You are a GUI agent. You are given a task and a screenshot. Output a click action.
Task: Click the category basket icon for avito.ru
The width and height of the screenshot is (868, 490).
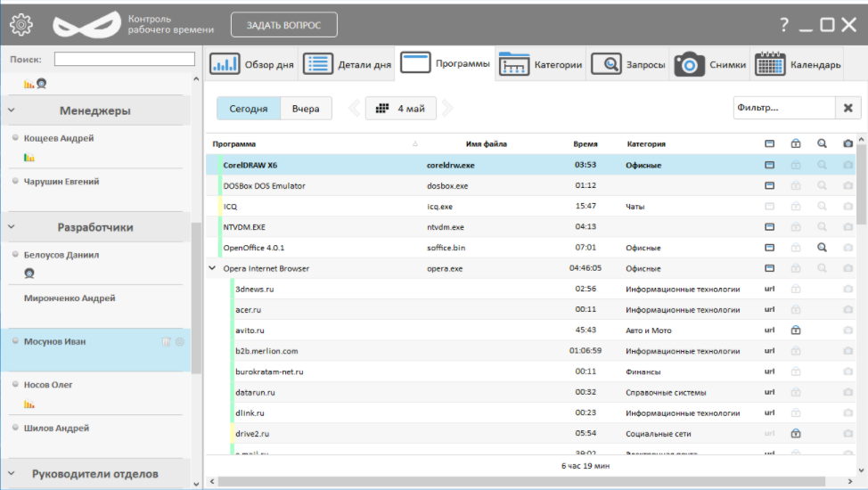click(x=795, y=330)
